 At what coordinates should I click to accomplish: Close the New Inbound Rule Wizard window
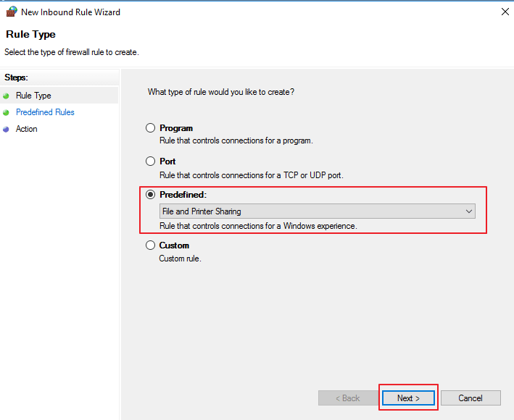coord(505,12)
